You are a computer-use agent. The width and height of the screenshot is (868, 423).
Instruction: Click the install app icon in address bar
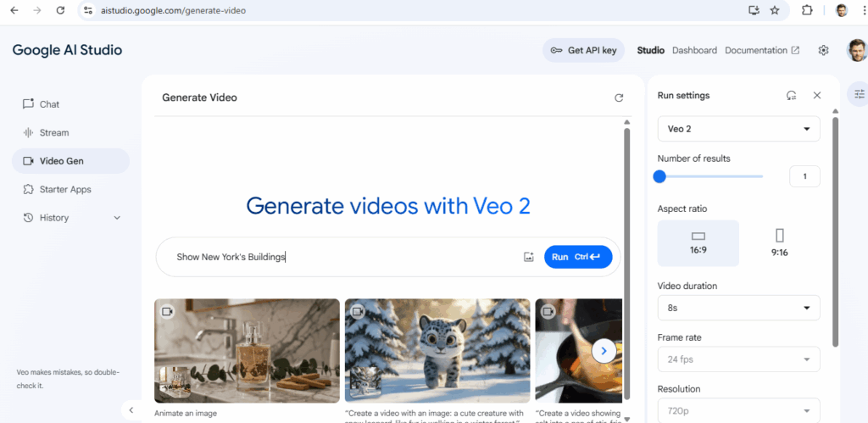coord(753,10)
